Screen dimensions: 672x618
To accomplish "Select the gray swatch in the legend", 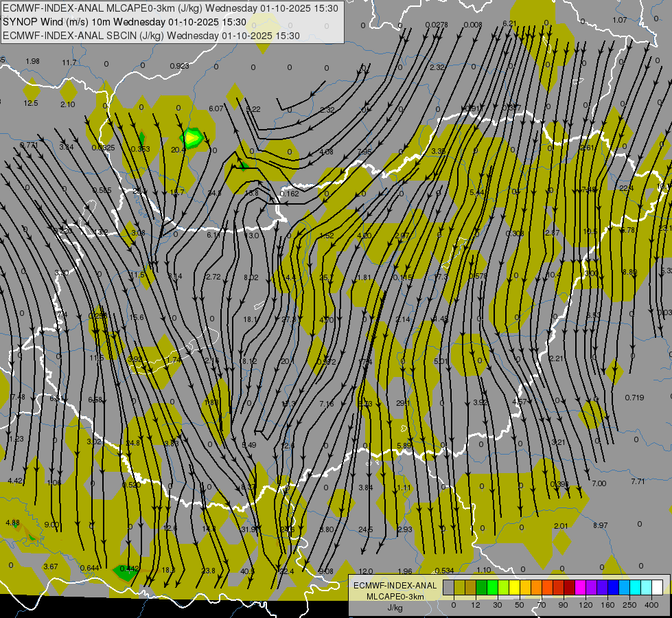I will click(x=448, y=587).
